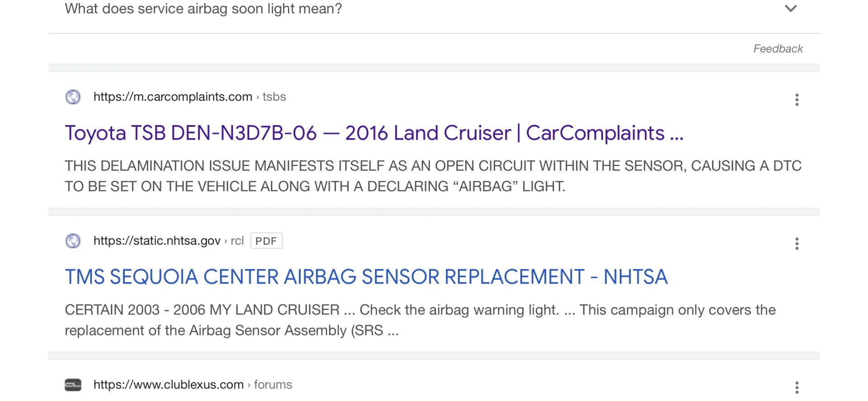
Task: Click the carcomplaints.com globe favicon
Action: 73,97
